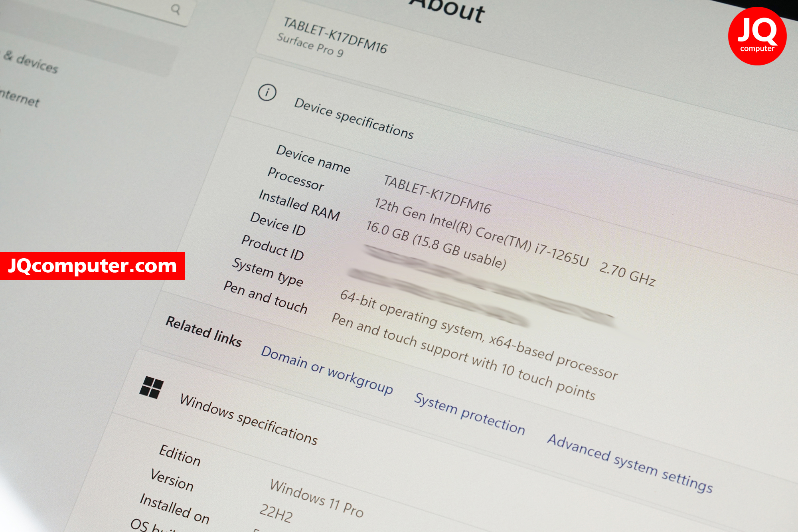The width and height of the screenshot is (798, 532).
Task: Click the 'Device name' label
Action: (313, 159)
